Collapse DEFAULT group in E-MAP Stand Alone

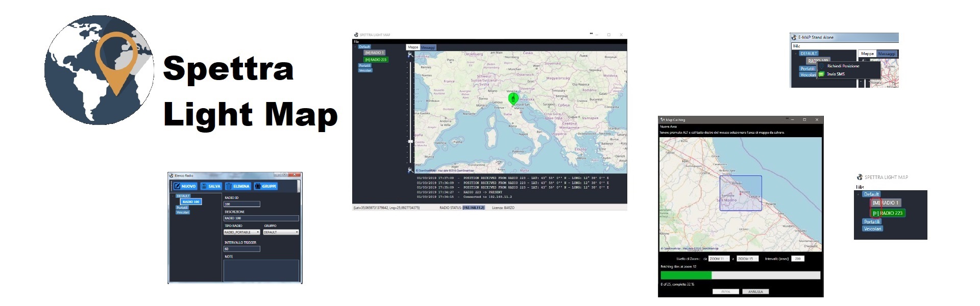click(x=796, y=54)
